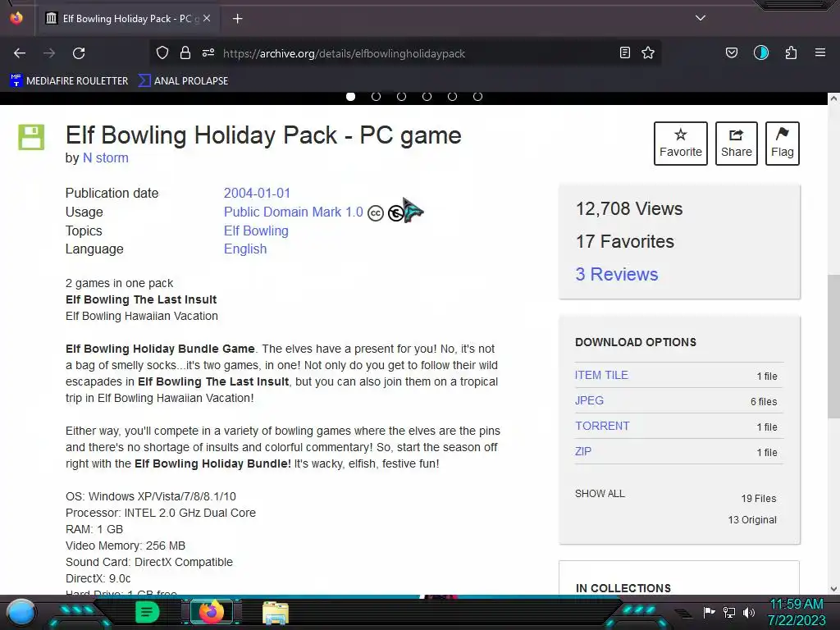840x630 pixels.
Task: Open the 3 Reviews link
Action: (617, 274)
